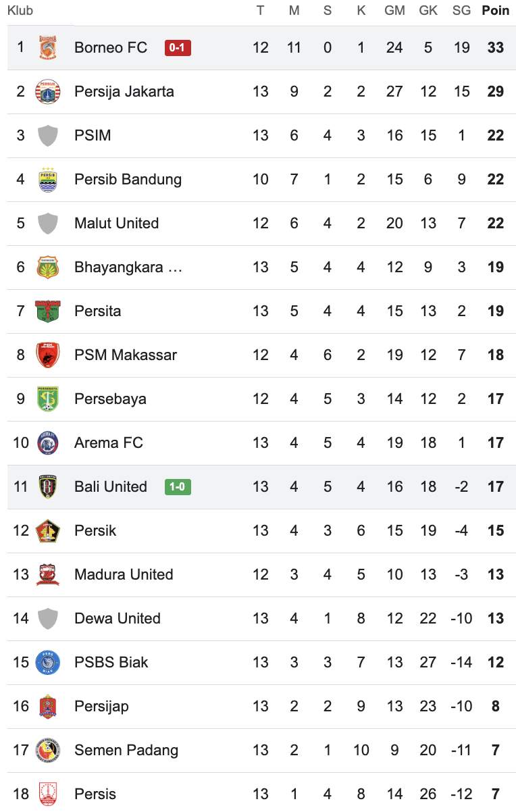This screenshot has width=516, height=812.
Task: Click the PSBS Biak blue logo
Action: tap(48, 663)
